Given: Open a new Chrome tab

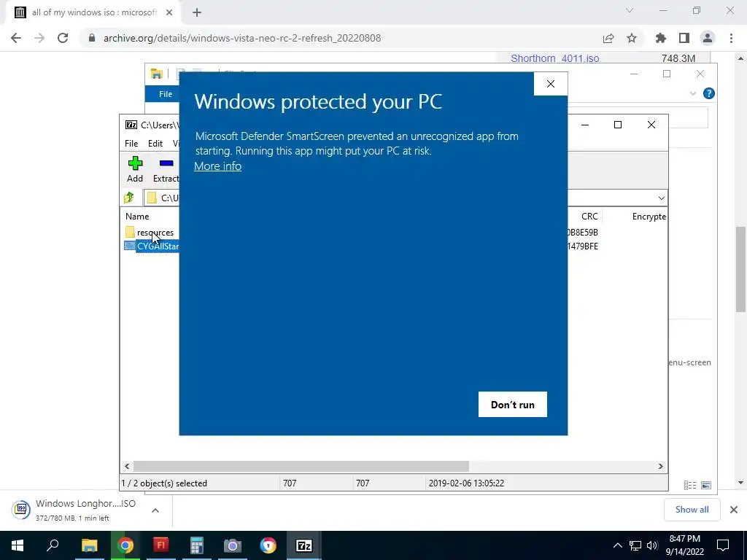Looking at the screenshot, I should pos(197,13).
